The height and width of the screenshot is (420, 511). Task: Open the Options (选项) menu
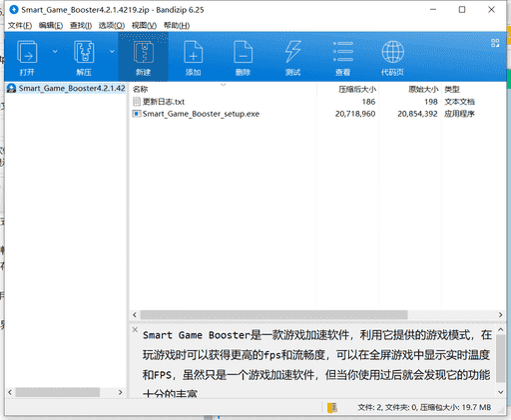(112, 26)
